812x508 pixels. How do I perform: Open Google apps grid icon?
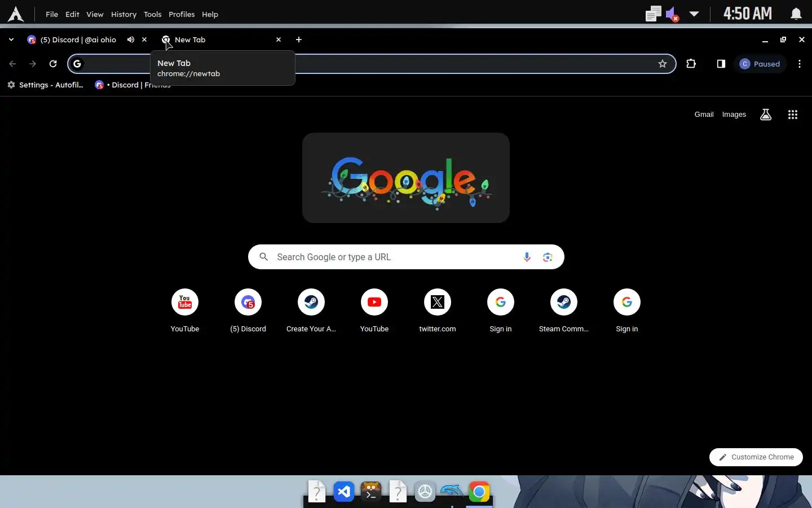coord(793,115)
